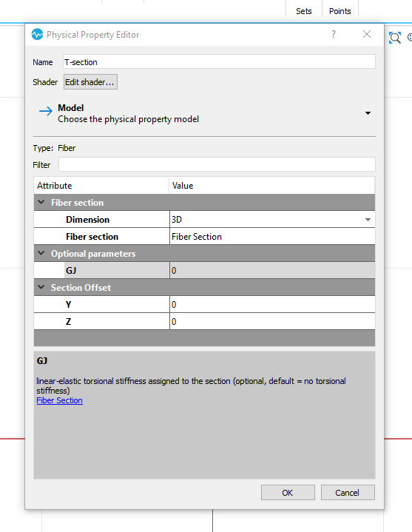Click into the Filter text field
The image size is (412, 532).
point(217,164)
